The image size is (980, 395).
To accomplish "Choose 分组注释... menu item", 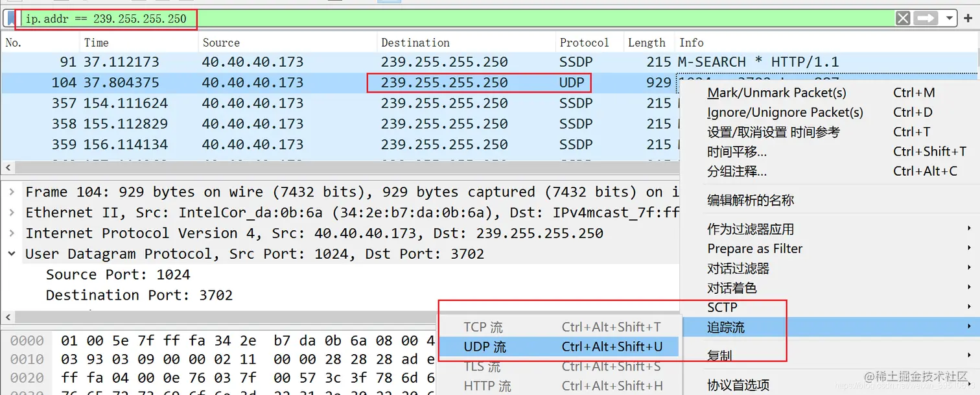I will (x=830, y=171).
